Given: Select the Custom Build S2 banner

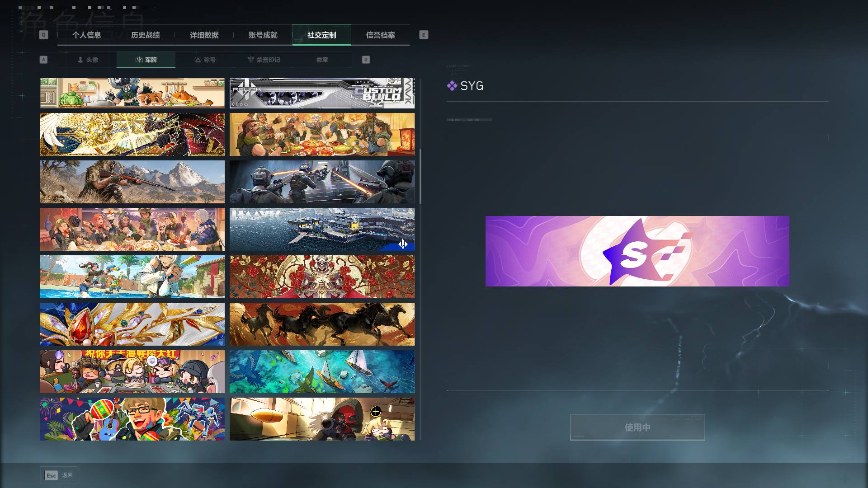Looking at the screenshot, I should (x=322, y=93).
